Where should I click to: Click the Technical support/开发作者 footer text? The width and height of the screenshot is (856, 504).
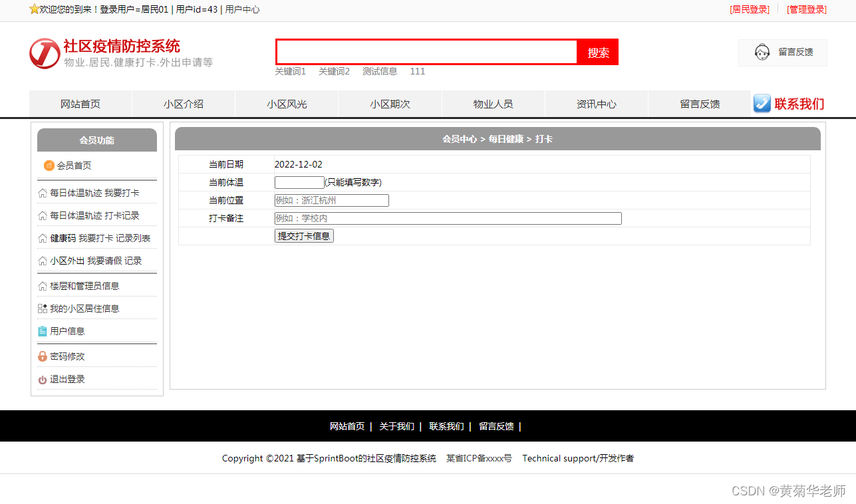tap(578, 458)
